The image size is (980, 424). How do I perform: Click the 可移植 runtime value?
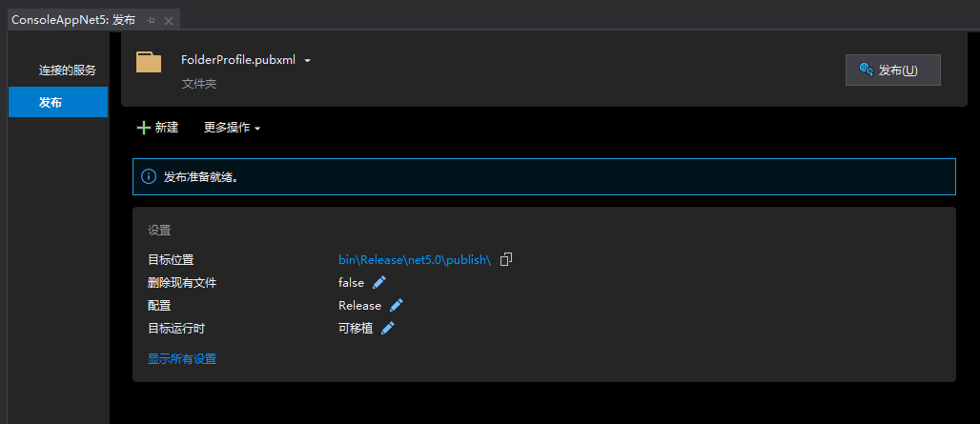[356, 328]
